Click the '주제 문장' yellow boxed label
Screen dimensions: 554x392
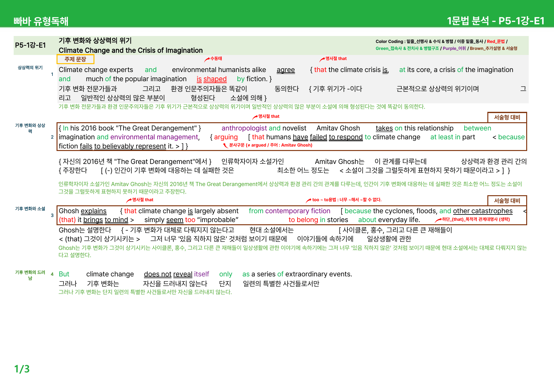[75, 59]
